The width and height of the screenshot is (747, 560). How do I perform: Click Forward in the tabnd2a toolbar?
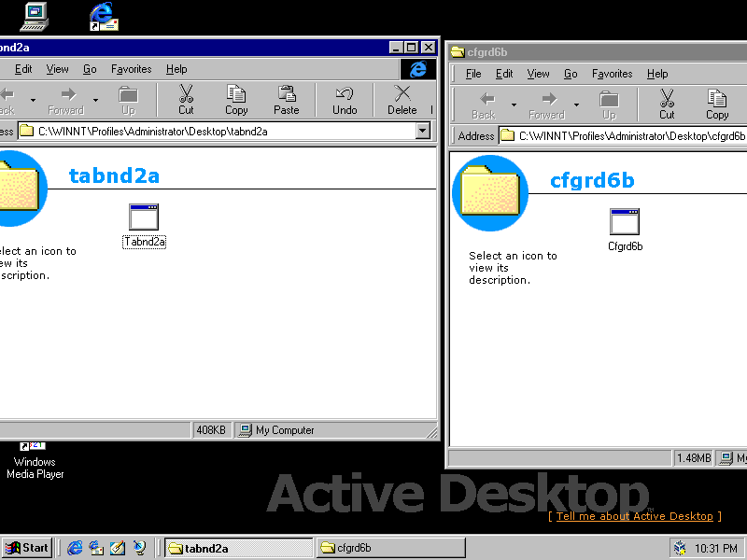coord(66,100)
